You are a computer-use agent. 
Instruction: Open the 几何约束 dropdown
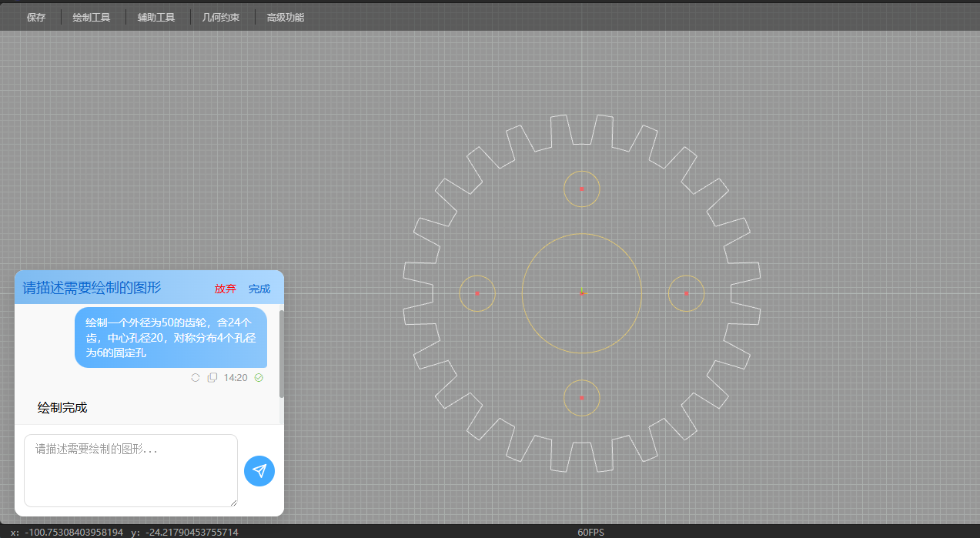tap(221, 17)
